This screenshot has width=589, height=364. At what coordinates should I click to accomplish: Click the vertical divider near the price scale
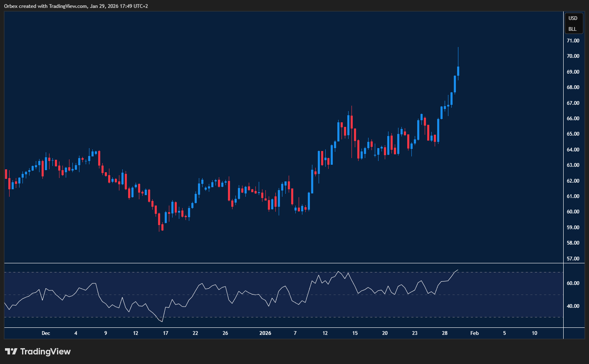564,166
